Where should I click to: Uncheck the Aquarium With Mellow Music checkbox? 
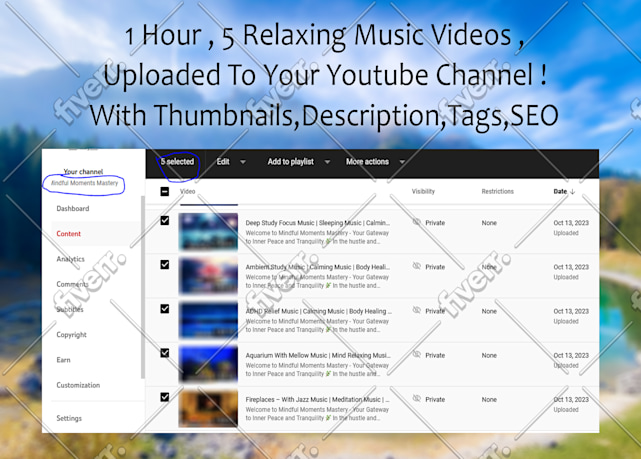pyautogui.click(x=165, y=353)
